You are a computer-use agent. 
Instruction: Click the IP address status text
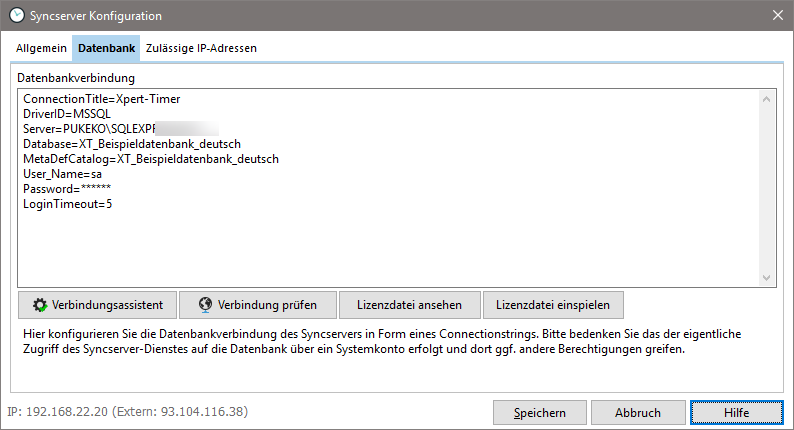127,411
